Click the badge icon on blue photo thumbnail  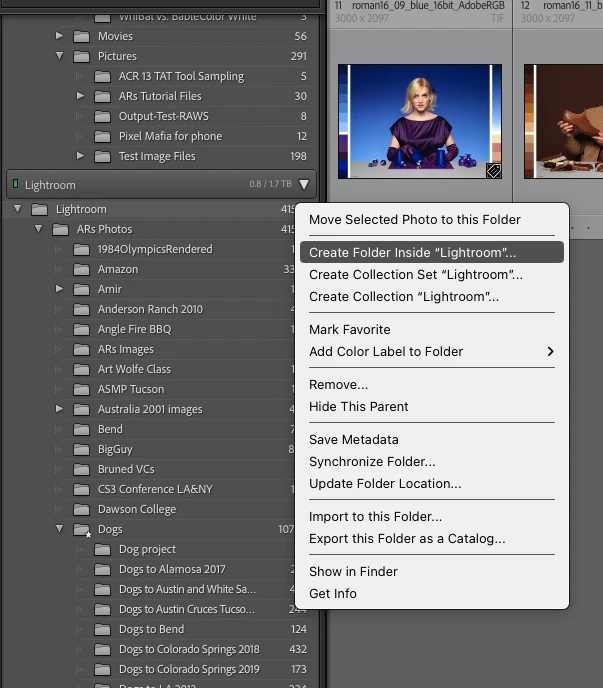coord(494,171)
